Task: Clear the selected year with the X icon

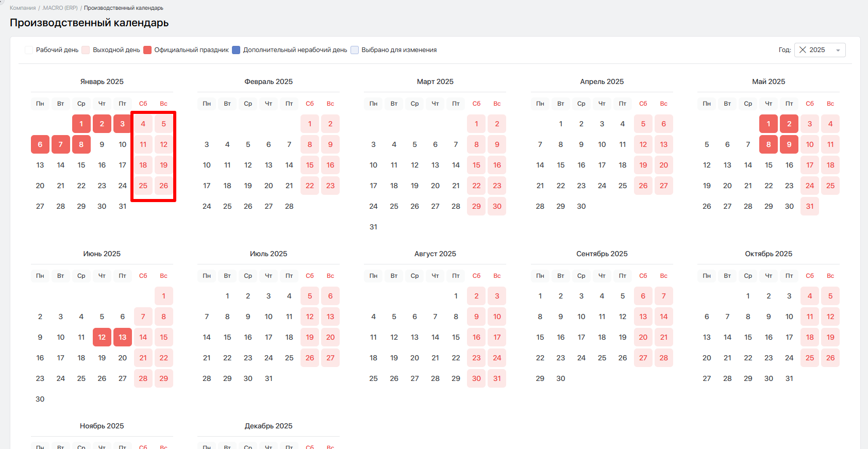Action: coord(803,50)
